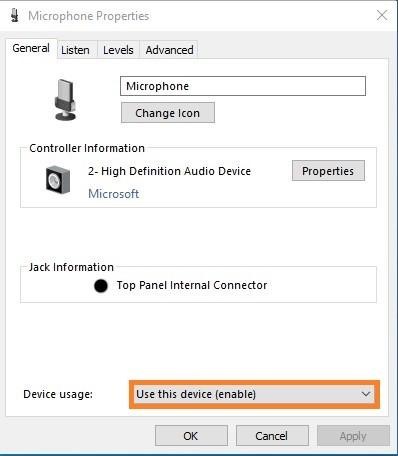Click the 2- High Definition Audio Device label

(169, 171)
